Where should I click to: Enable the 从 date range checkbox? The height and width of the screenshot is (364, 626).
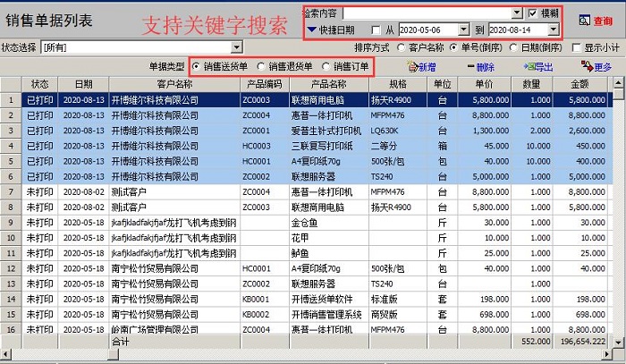pyautogui.click(x=376, y=30)
